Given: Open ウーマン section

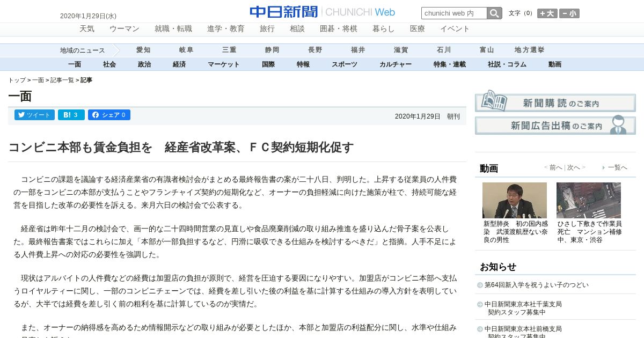Looking at the screenshot, I should (x=125, y=29).
